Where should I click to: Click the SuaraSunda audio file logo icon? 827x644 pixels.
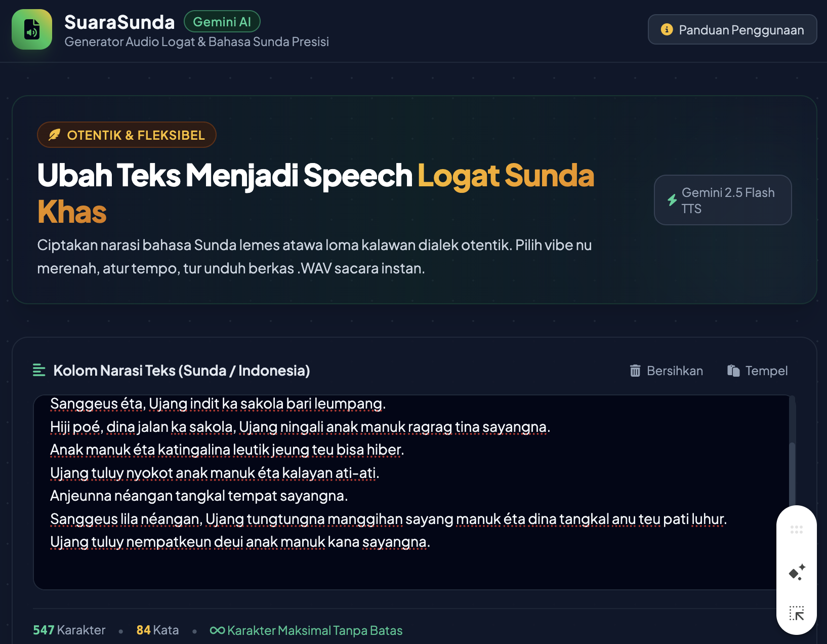tap(32, 30)
